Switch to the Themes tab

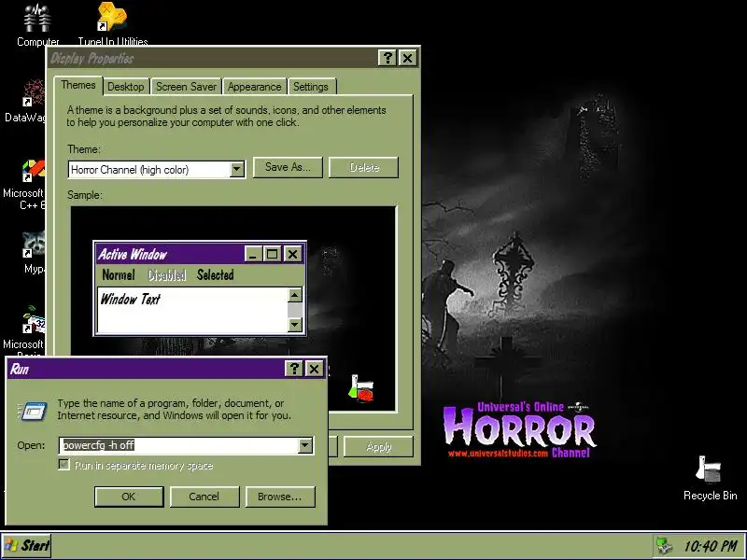tap(78, 85)
